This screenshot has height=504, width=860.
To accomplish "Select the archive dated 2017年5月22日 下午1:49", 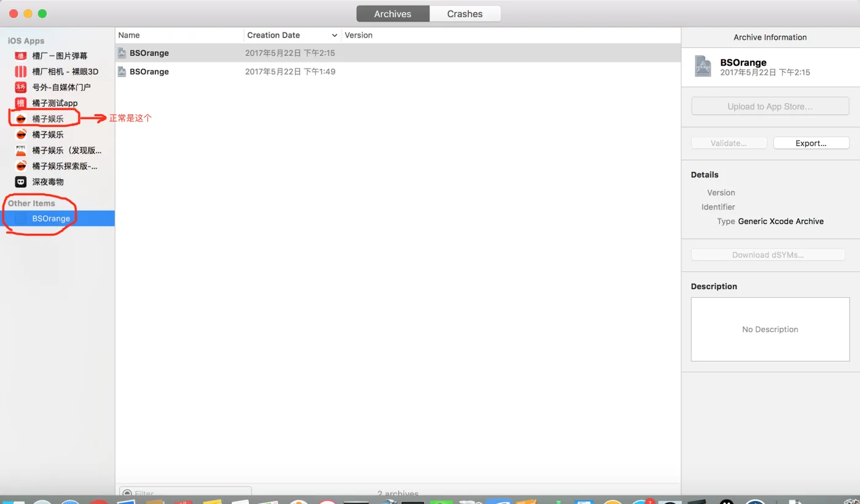I will pos(398,72).
